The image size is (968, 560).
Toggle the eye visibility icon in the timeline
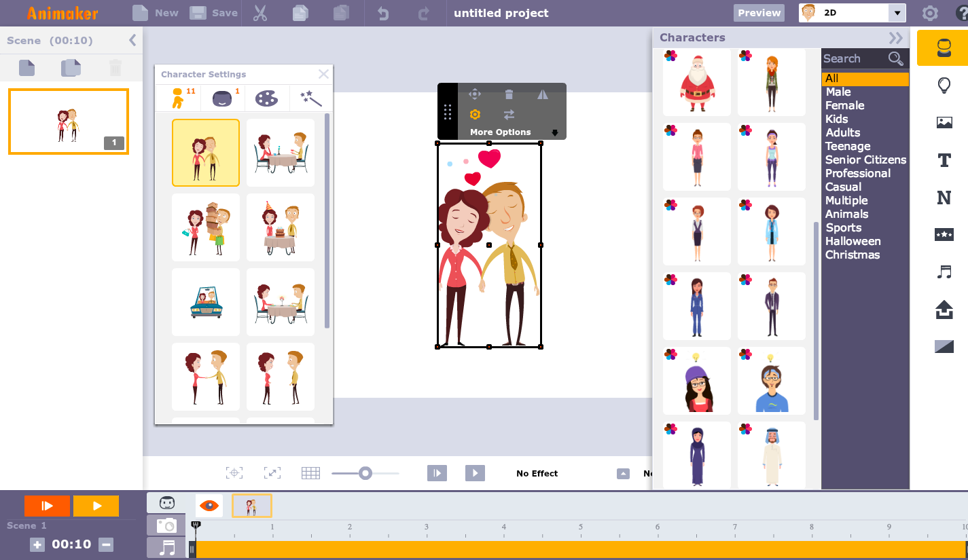pos(209,505)
